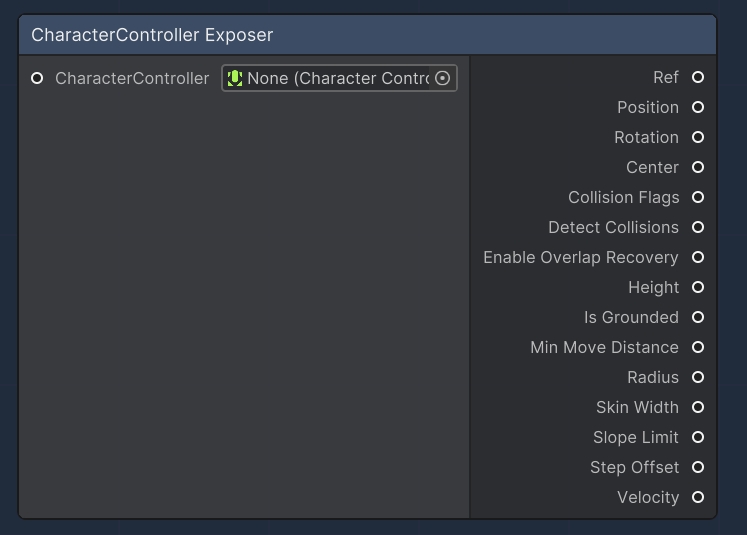This screenshot has height=535, width=747.
Task: Click the Skin Width output port
Action: click(698, 407)
